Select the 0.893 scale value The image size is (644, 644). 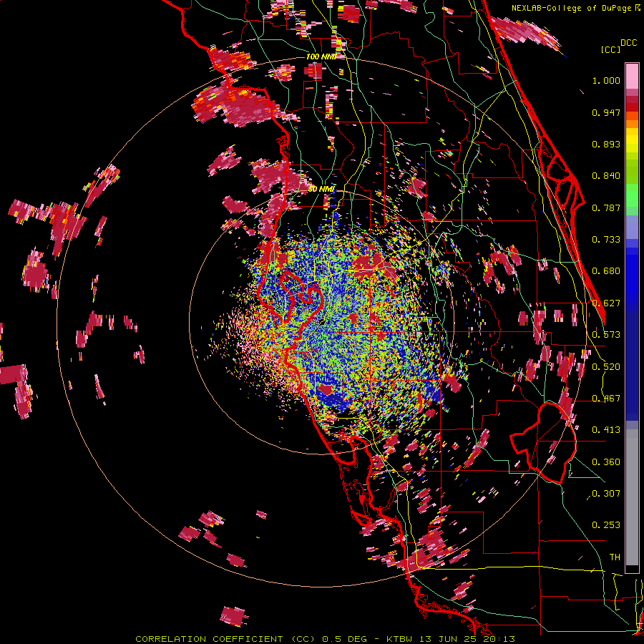pyautogui.click(x=606, y=144)
